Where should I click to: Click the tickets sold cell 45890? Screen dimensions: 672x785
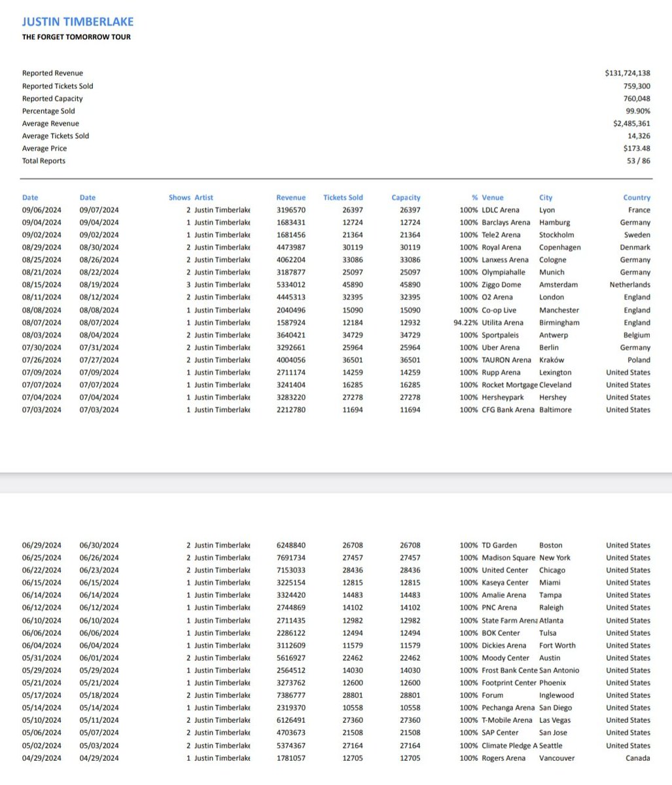pyautogui.click(x=353, y=285)
